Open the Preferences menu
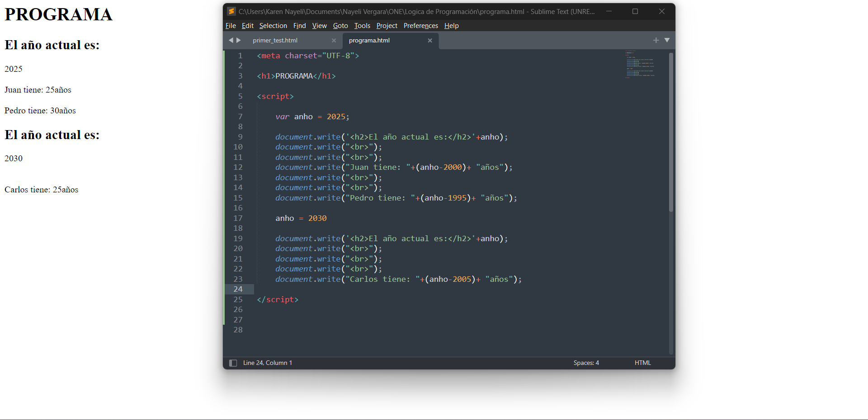This screenshot has width=868, height=420. [x=420, y=26]
